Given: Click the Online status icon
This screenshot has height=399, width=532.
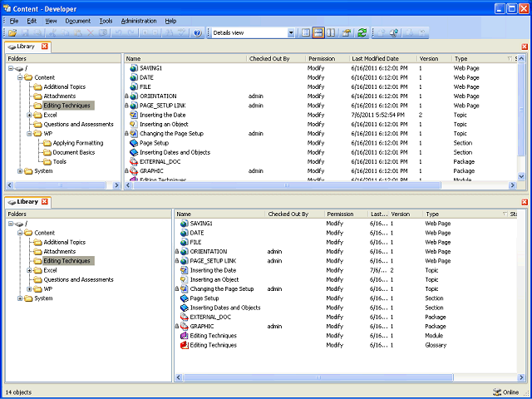Looking at the screenshot, I should (x=497, y=392).
